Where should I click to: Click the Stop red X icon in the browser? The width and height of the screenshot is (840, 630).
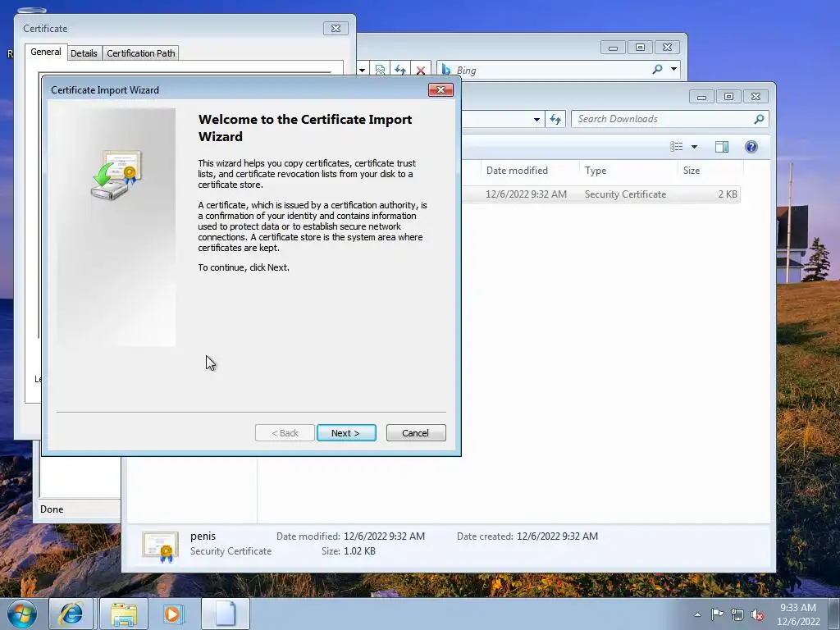(421, 71)
